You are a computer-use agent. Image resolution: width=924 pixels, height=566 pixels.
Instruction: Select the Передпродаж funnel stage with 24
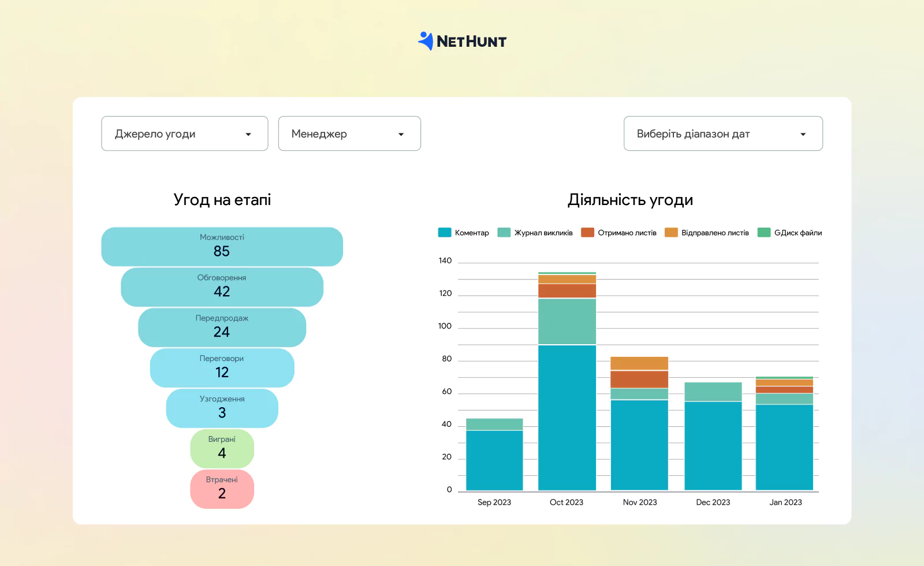(222, 327)
